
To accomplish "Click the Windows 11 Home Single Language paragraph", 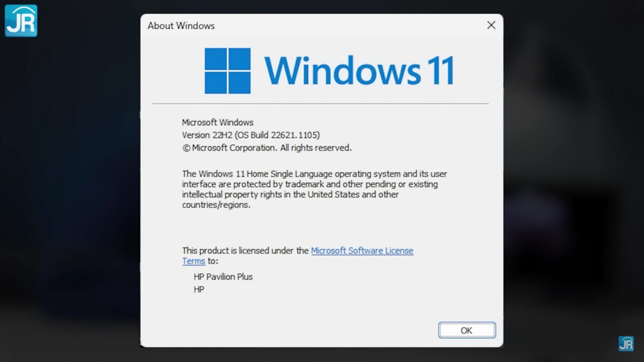I will pos(314,189).
